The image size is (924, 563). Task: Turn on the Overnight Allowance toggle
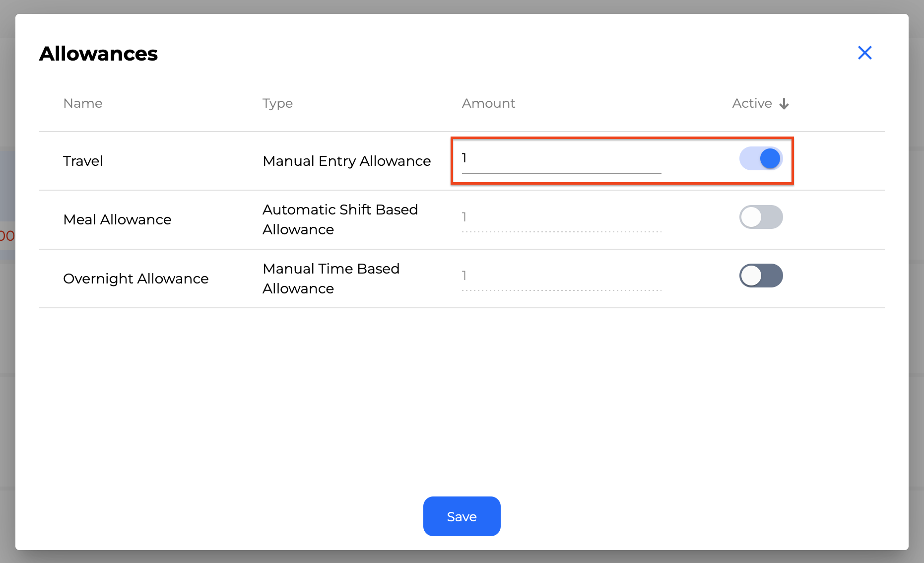(761, 276)
